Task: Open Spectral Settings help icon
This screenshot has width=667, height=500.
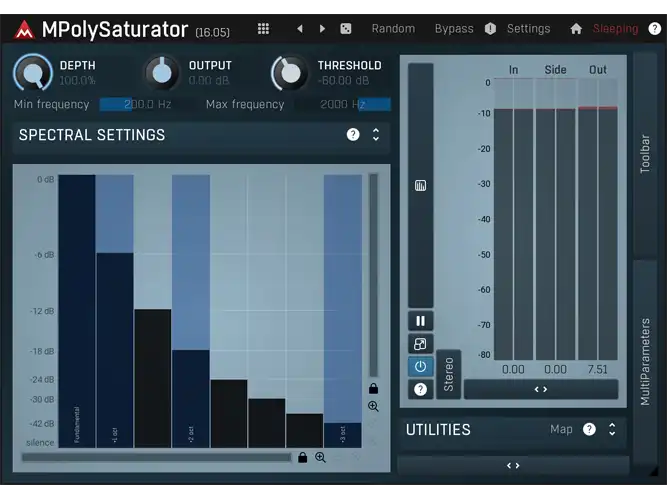Action: point(353,134)
